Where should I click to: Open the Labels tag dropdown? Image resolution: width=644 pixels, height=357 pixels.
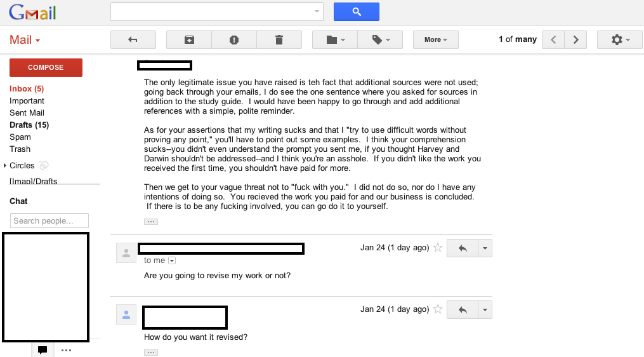coord(380,40)
